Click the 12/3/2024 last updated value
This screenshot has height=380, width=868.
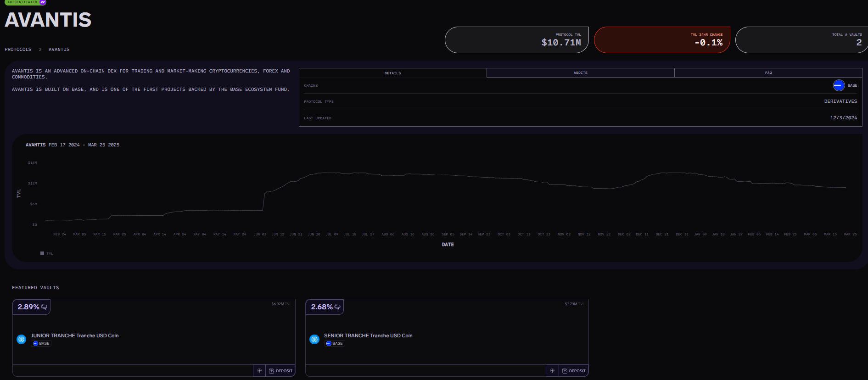844,118
